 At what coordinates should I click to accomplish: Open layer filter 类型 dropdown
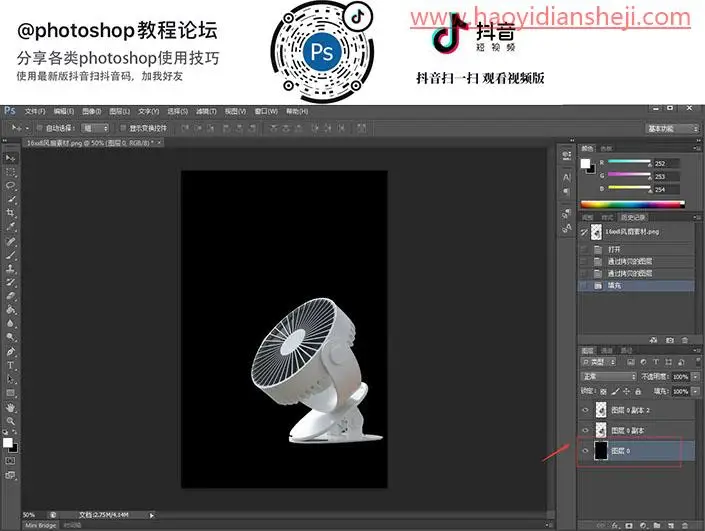pyautogui.click(x=598, y=362)
